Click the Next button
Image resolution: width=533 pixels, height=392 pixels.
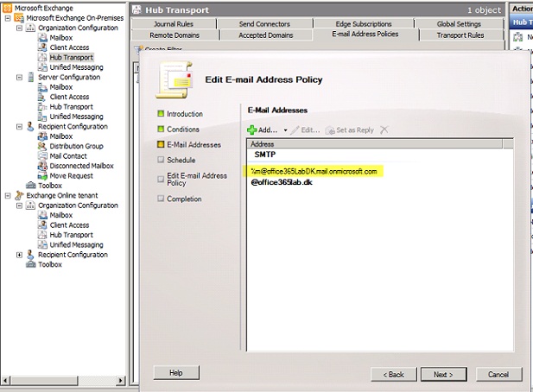click(444, 375)
